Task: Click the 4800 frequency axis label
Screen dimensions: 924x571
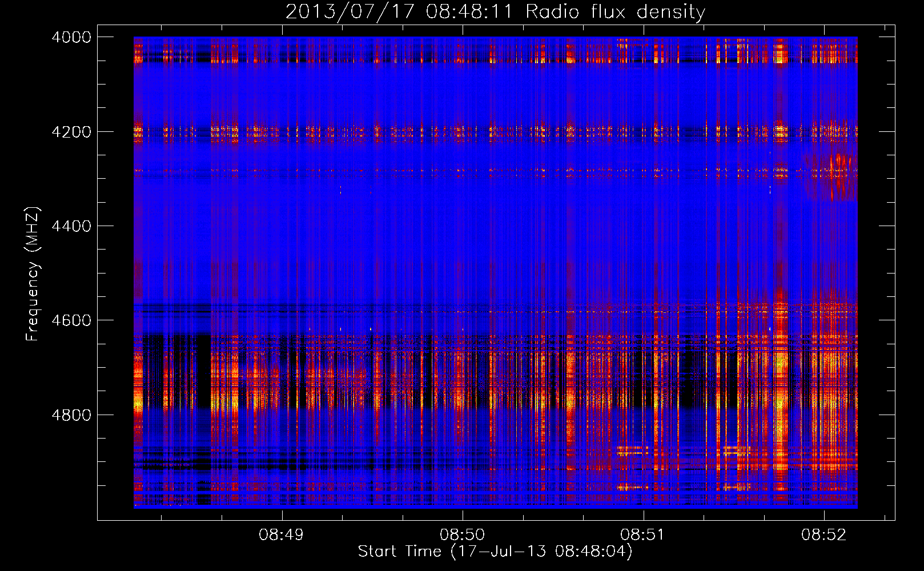Action: click(x=71, y=415)
